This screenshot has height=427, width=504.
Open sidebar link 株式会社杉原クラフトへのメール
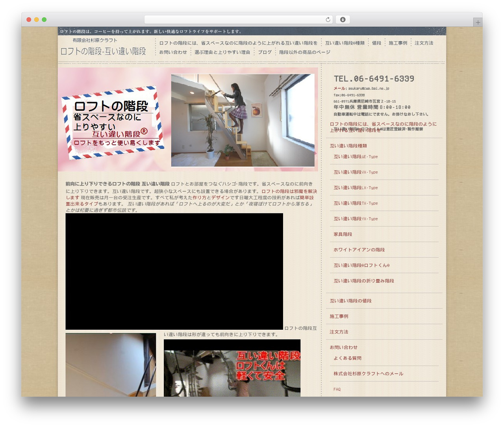point(369,374)
